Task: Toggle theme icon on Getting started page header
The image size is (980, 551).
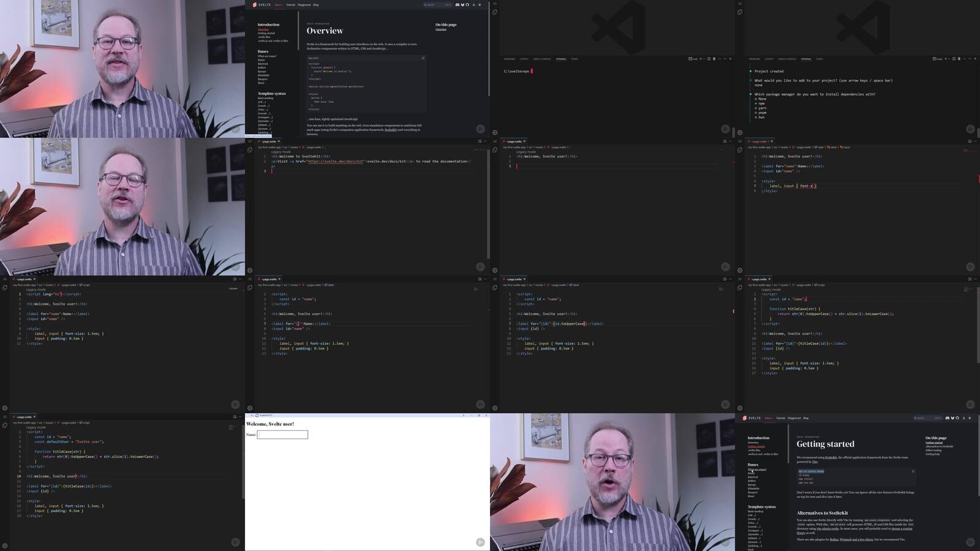Action: (x=970, y=418)
